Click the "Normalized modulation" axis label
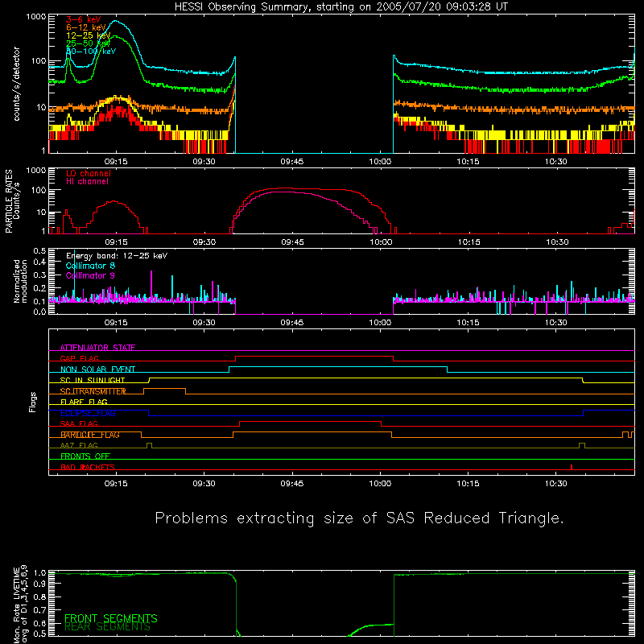 tap(20, 281)
